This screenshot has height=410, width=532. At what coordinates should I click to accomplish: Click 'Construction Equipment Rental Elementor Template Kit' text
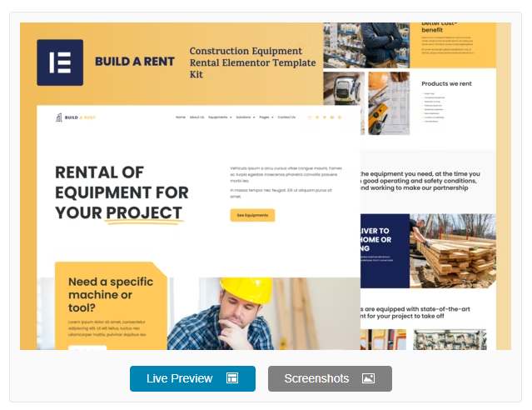tap(252, 62)
